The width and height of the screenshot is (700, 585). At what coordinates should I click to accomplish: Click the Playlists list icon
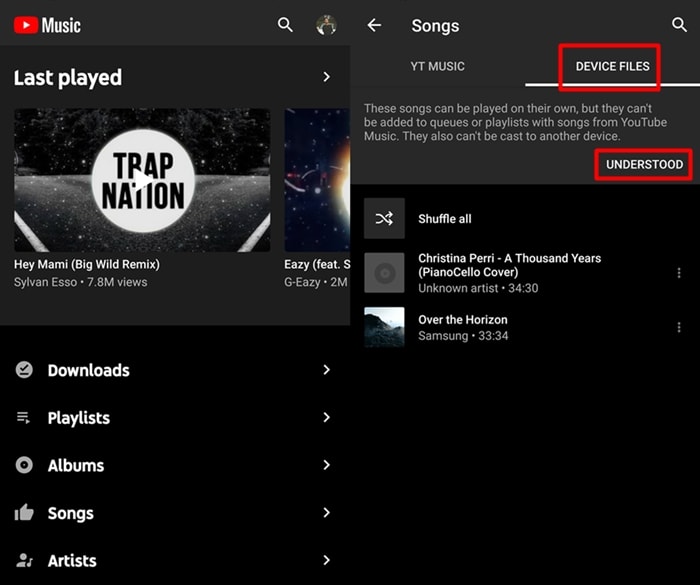click(x=23, y=418)
